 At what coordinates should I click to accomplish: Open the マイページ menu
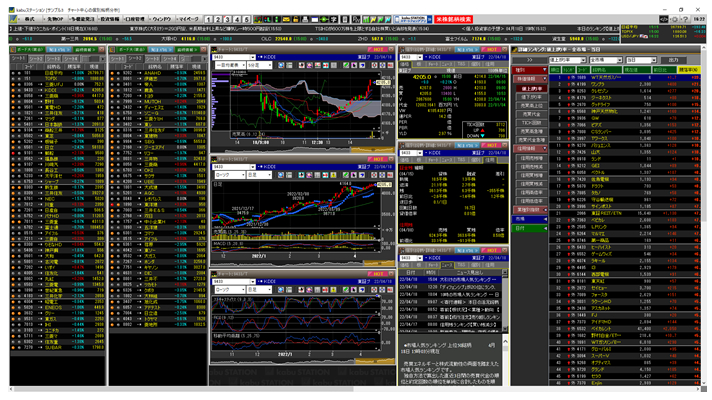pos(188,19)
